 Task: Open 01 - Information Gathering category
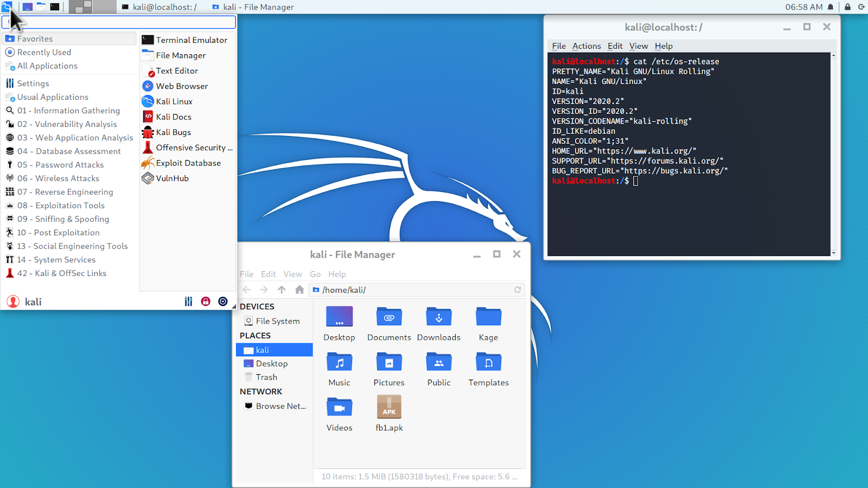(70, 111)
